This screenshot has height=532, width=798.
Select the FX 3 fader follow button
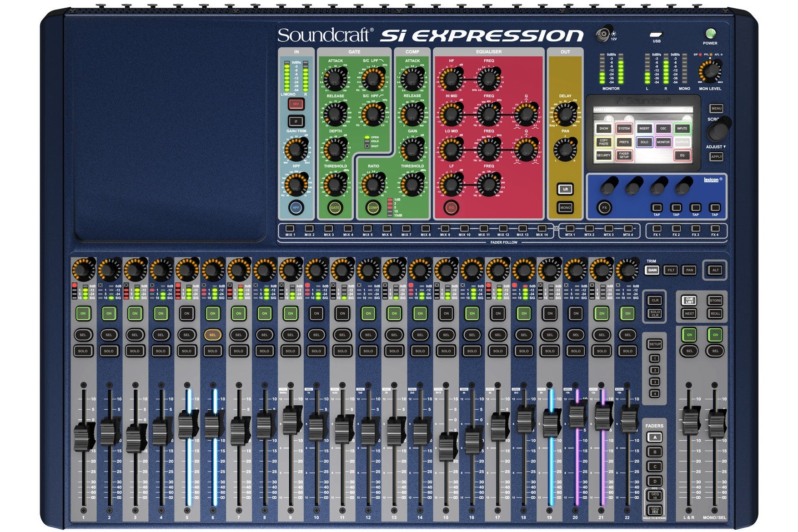click(x=696, y=229)
